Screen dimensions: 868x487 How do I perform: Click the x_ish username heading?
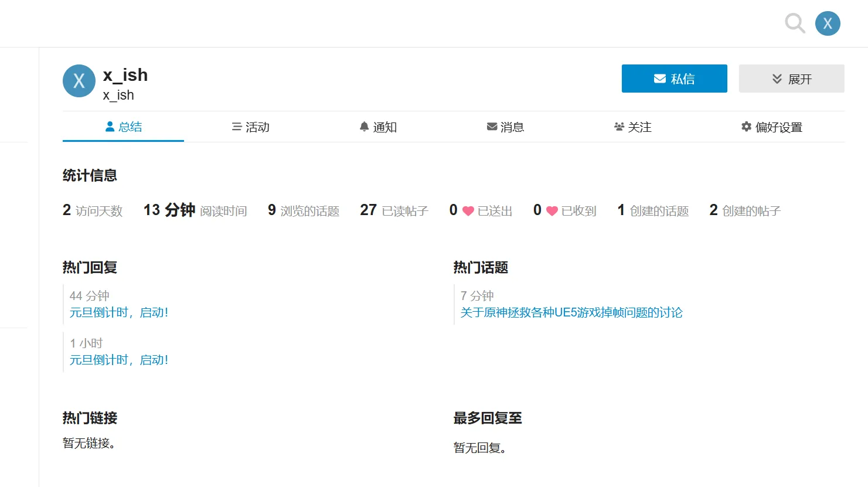(125, 75)
